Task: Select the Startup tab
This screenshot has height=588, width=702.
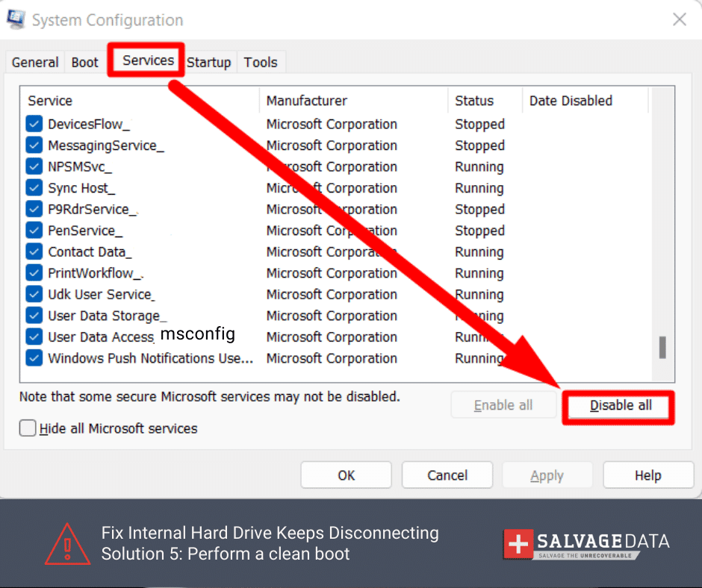Action: click(208, 63)
